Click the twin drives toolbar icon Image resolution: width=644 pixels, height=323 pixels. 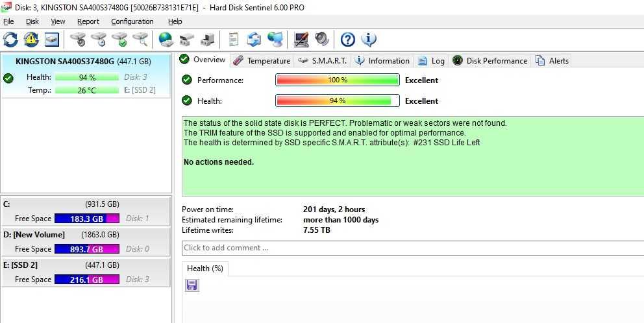(x=186, y=40)
